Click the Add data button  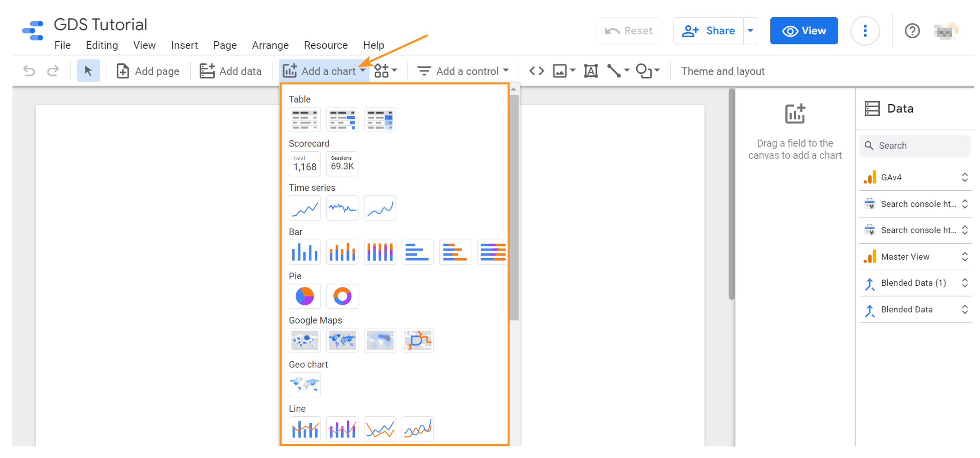click(231, 71)
